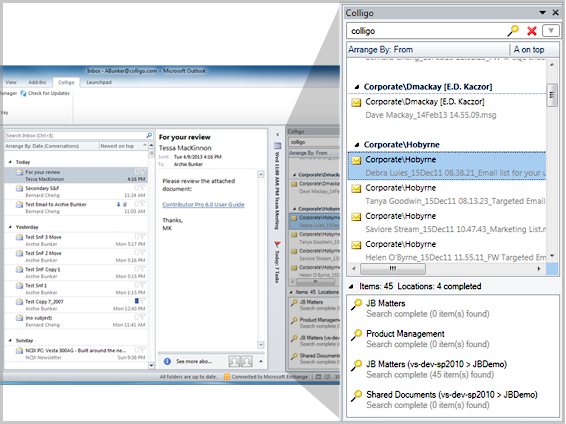Click the Search Inbox magnifier icon
The height and width of the screenshot is (424, 566).
(149, 135)
